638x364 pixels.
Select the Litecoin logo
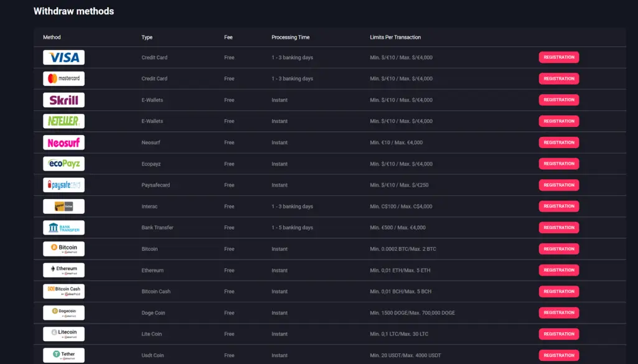(x=64, y=334)
